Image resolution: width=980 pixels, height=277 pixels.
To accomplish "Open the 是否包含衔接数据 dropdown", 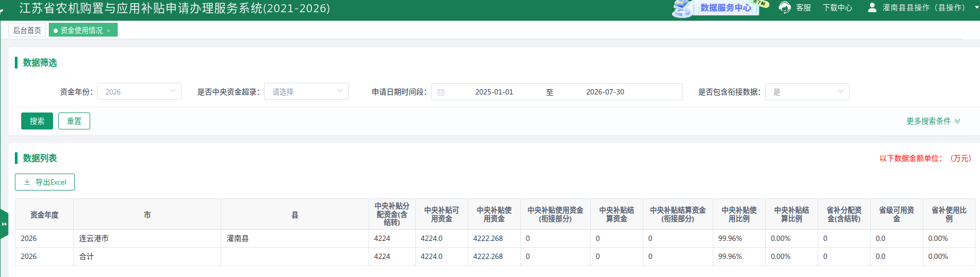I will click(x=807, y=92).
